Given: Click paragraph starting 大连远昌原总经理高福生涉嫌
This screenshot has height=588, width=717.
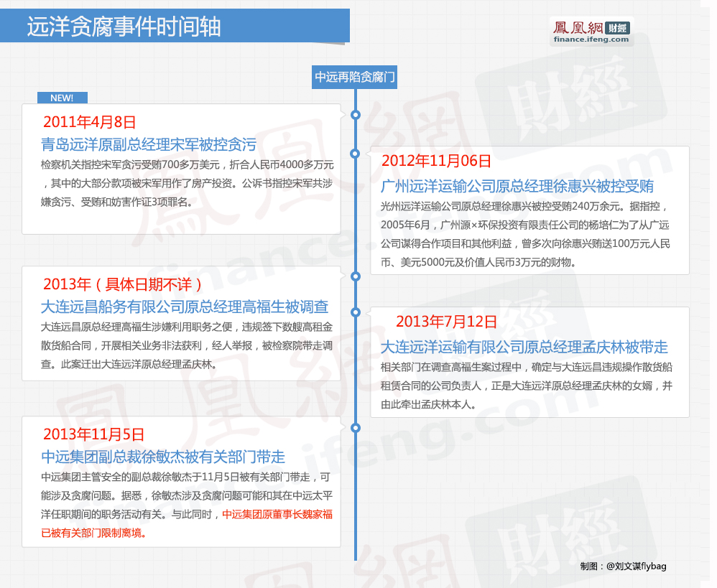Looking at the screenshot, I should 187,346.
